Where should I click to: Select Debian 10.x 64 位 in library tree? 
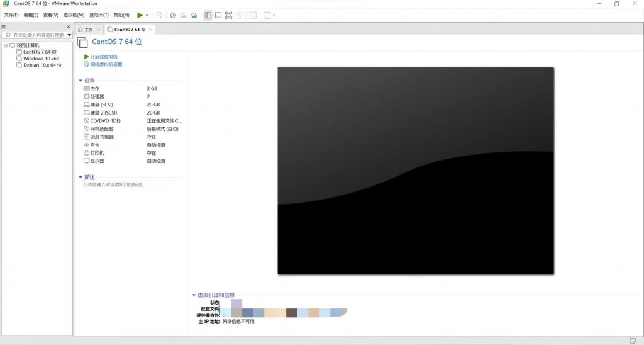(42, 65)
